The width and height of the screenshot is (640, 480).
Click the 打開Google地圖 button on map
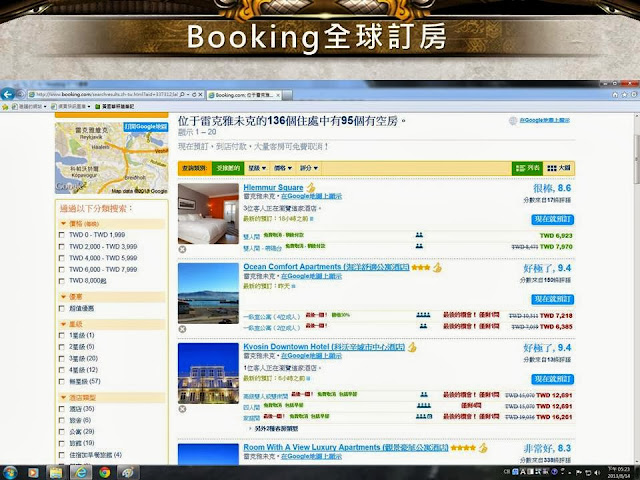coord(146,127)
